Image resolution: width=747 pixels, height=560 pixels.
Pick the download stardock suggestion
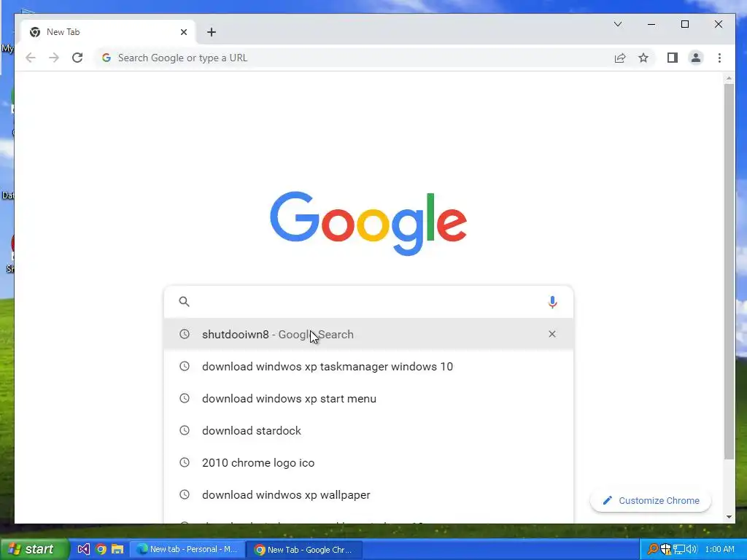coord(368,430)
